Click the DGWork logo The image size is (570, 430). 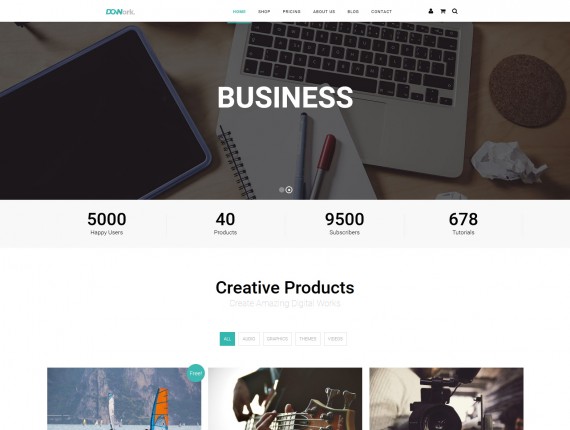click(x=120, y=12)
